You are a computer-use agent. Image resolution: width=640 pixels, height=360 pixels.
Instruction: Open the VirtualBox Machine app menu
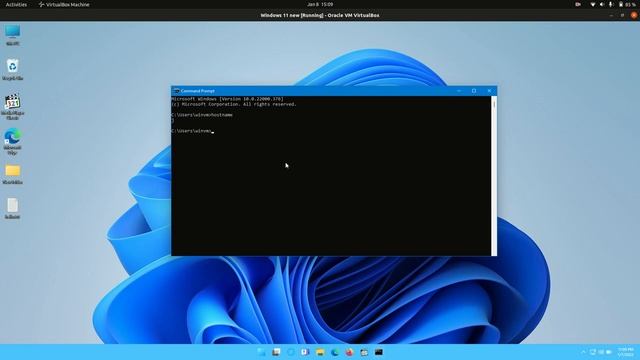64,4
